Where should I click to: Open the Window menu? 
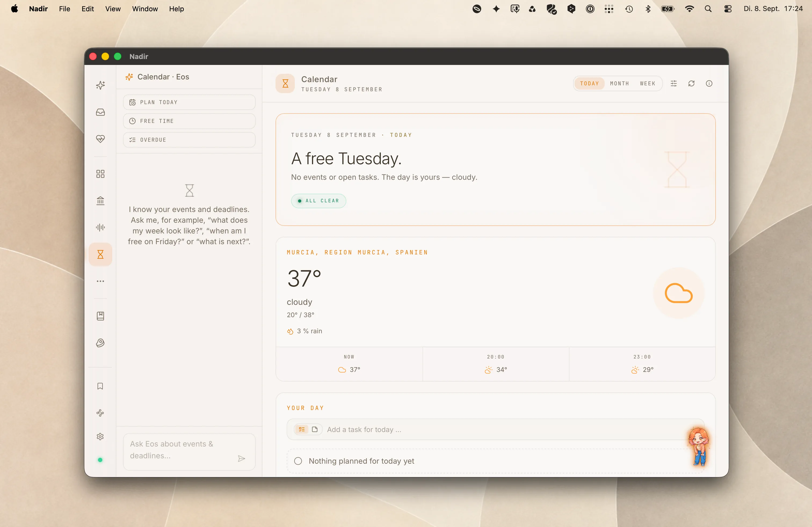(x=145, y=9)
